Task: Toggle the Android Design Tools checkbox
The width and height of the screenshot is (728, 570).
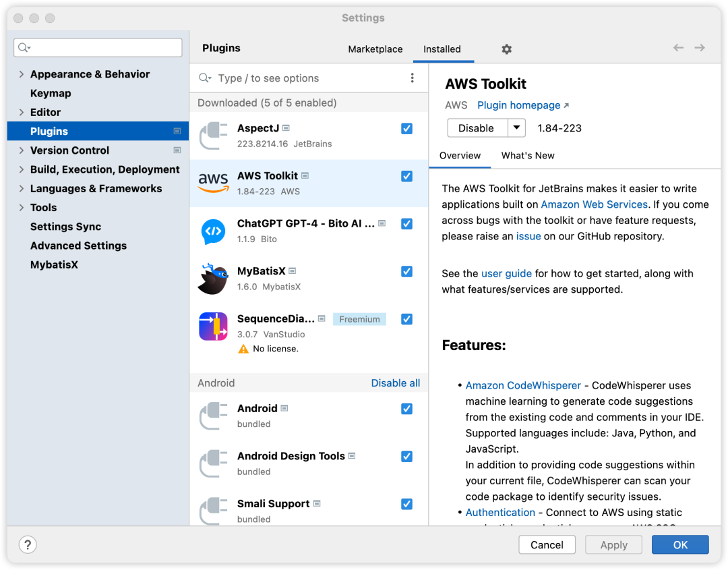Action: pyautogui.click(x=406, y=456)
